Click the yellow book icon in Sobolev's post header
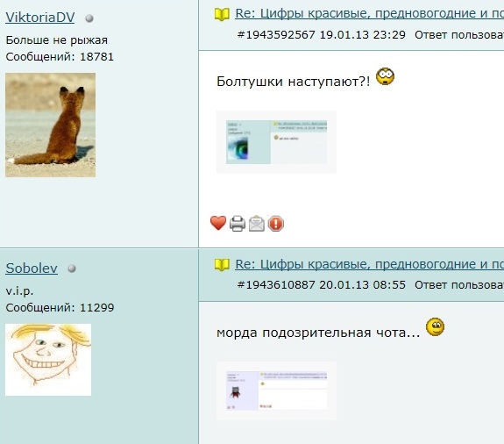Screen dimensions: 504x444 tap(222, 265)
